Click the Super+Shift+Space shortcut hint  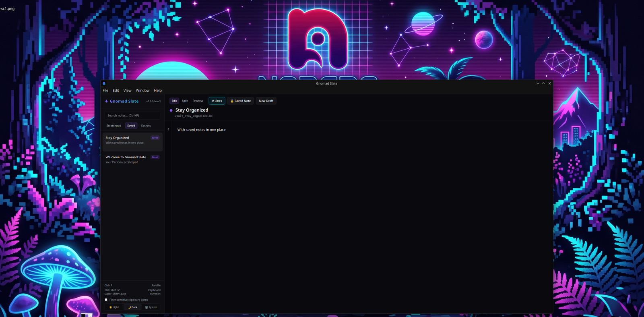(x=115, y=294)
